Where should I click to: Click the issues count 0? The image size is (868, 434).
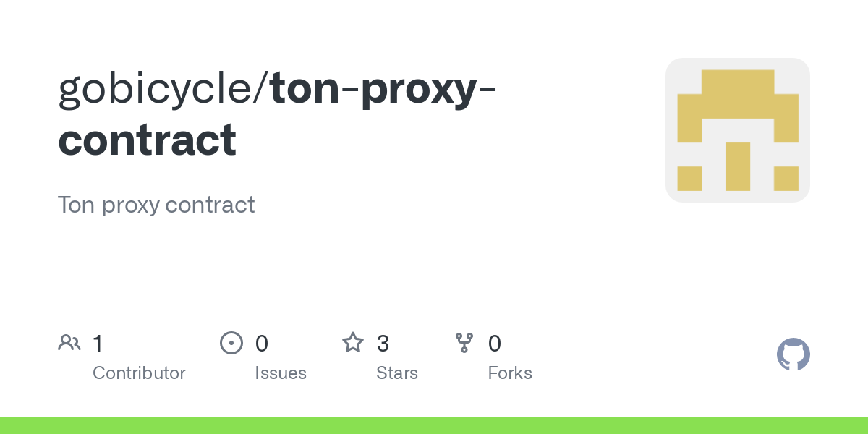[262, 343]
